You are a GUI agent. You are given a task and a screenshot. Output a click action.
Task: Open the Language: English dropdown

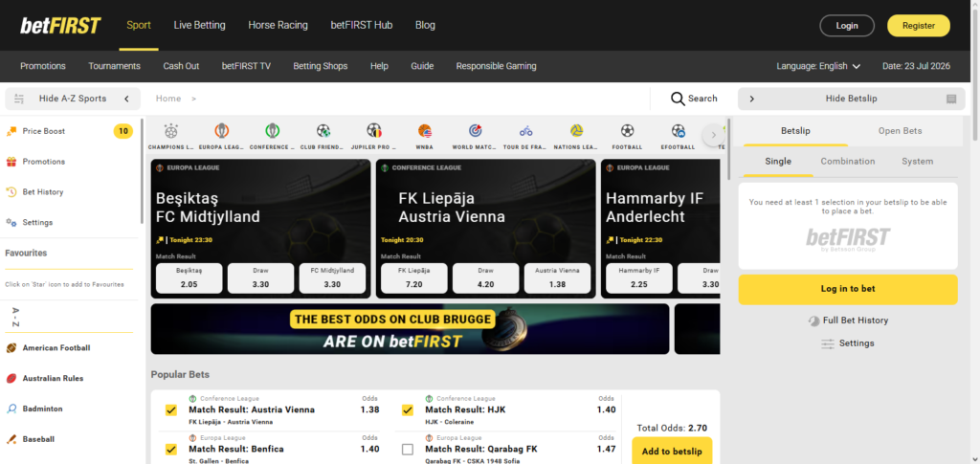(818, 66)
